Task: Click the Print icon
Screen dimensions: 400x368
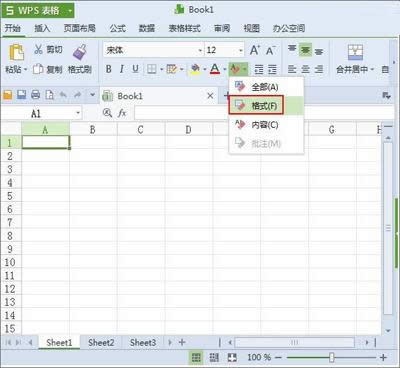Action: click(36, 95)
